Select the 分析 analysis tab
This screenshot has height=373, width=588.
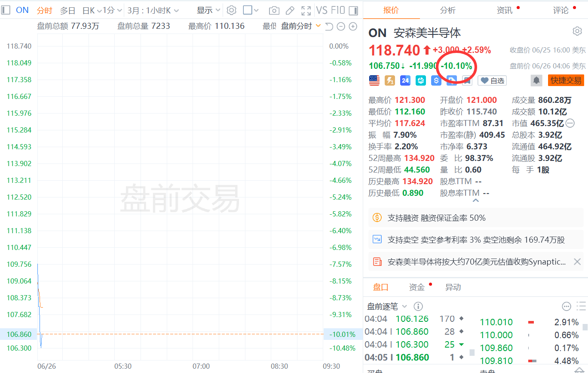[448, 10]
